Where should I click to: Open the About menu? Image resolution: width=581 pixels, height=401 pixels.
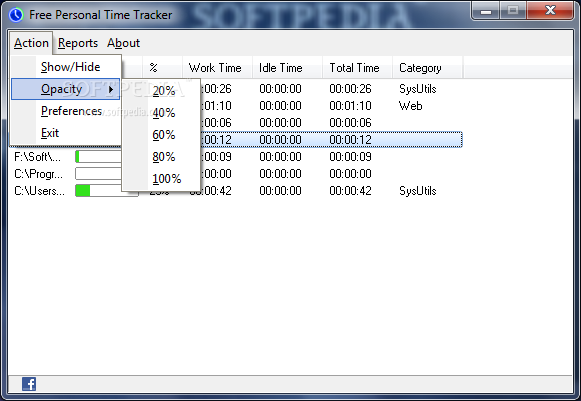[123, 43]
